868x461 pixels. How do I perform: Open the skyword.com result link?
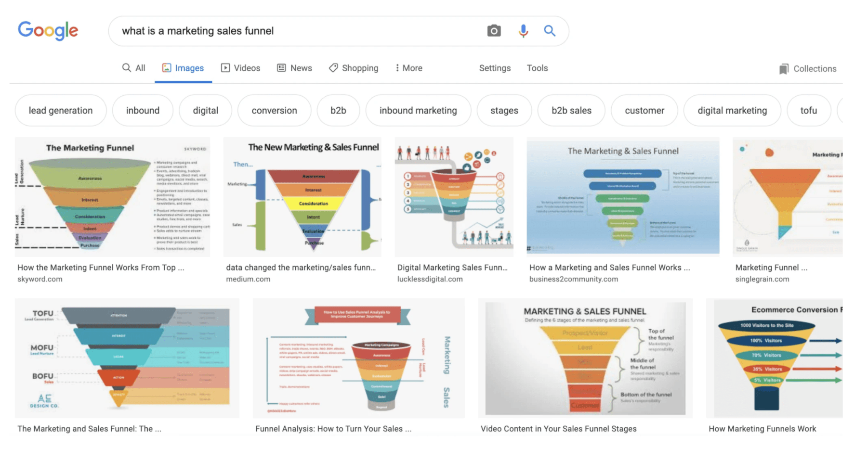[x=40, y=279]
